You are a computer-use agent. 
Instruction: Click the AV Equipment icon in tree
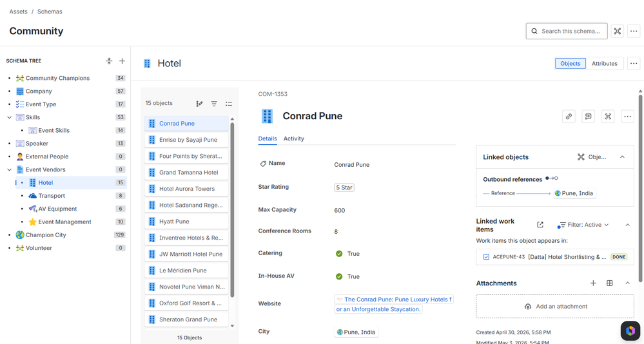point(32,209)
